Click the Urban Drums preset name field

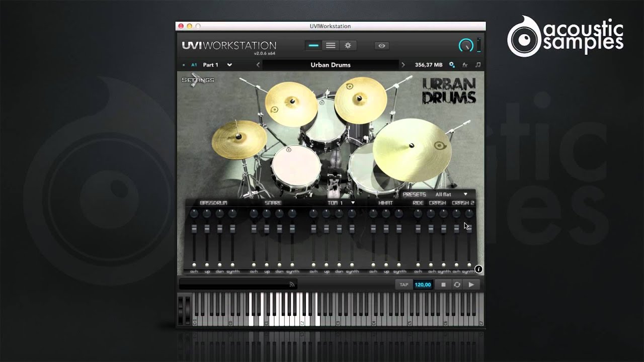pos(331,65)
